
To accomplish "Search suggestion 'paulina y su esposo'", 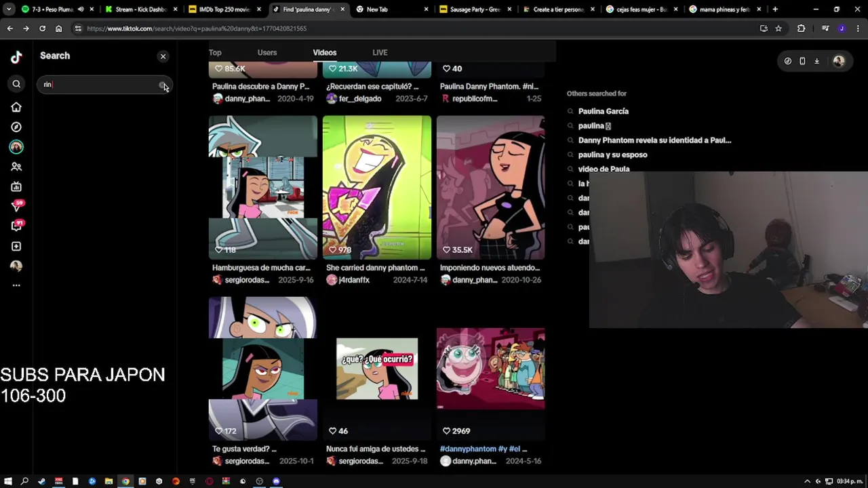I will pos(612,155).
